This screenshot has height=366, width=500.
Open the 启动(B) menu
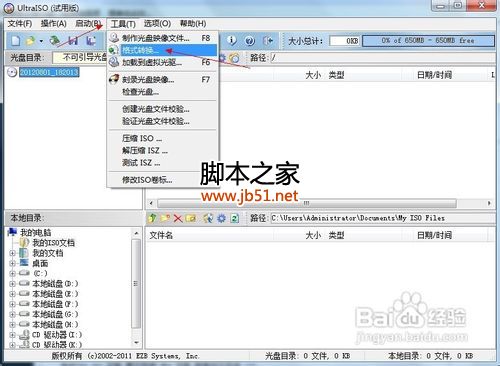(88, 24)
